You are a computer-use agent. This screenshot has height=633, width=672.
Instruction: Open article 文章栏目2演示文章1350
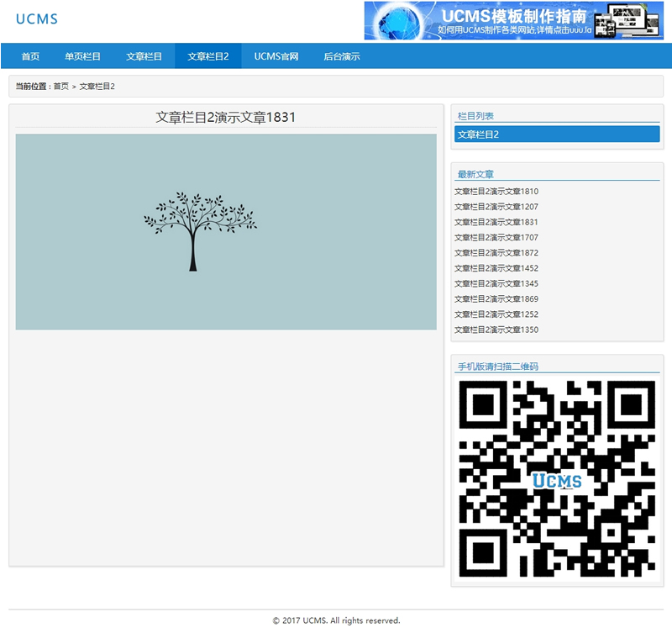[x=496, y=330]
